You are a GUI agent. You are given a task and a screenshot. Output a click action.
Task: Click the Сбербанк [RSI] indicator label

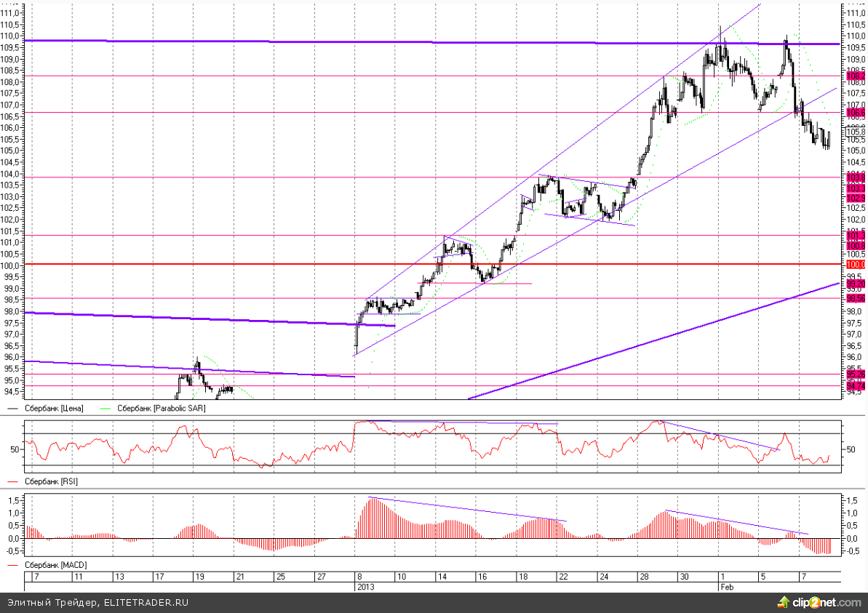point(52,481)
